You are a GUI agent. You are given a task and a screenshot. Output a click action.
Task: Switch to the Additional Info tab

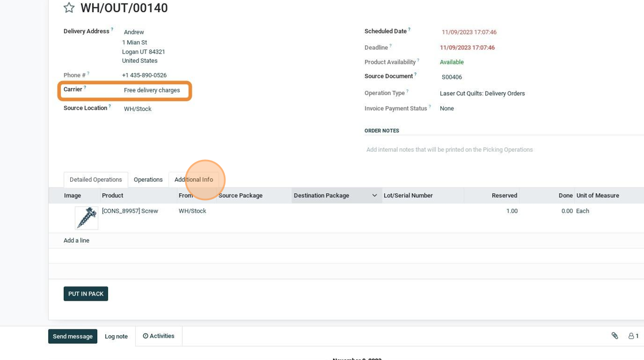pyautogui.click(x=194, y=179)
